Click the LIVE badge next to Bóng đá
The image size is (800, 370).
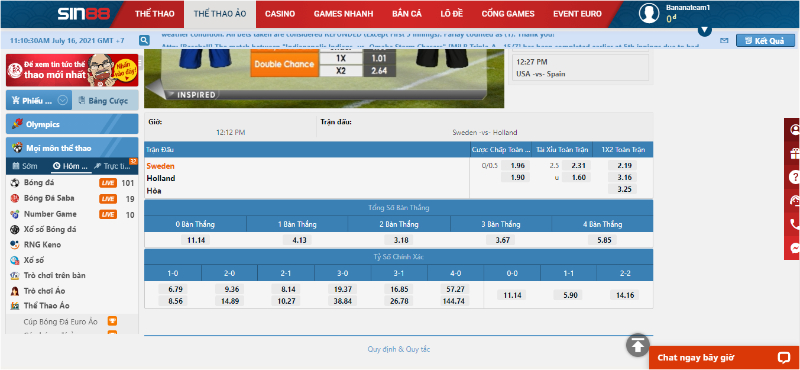point(108,183)
